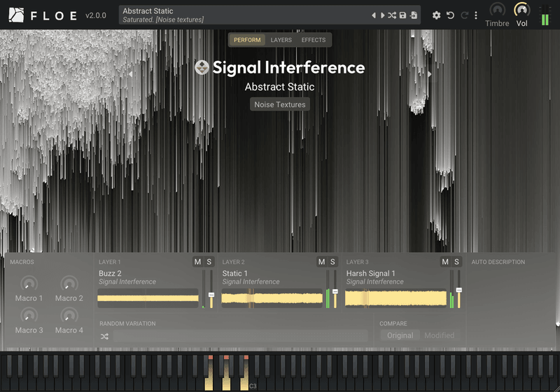
Task: Open the load preset file icon
Action: (414, 15)
